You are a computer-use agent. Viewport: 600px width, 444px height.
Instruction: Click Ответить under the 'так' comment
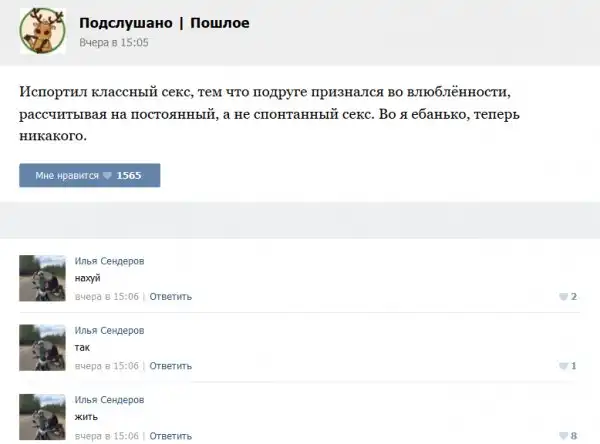point(170,366)
